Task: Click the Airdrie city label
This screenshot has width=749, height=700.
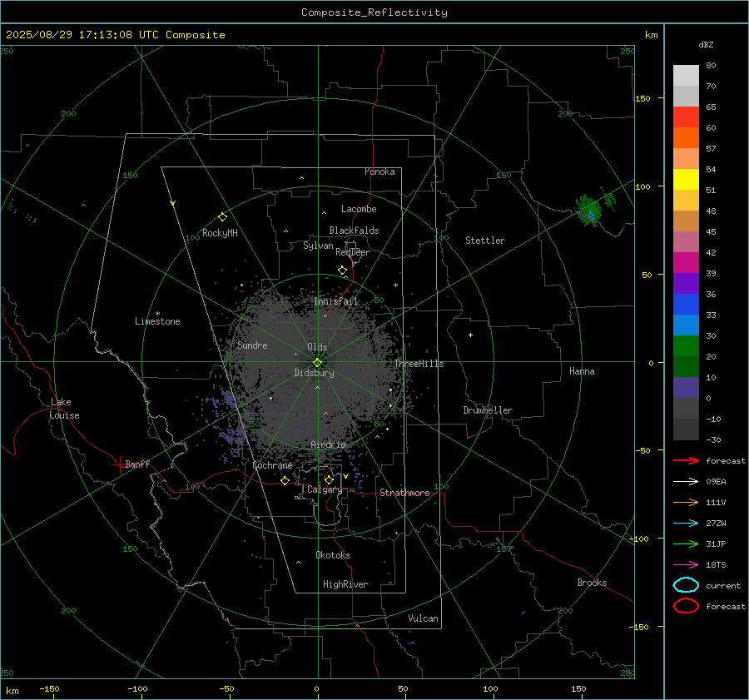Action: pyautogui.click(x=328, y=444)
